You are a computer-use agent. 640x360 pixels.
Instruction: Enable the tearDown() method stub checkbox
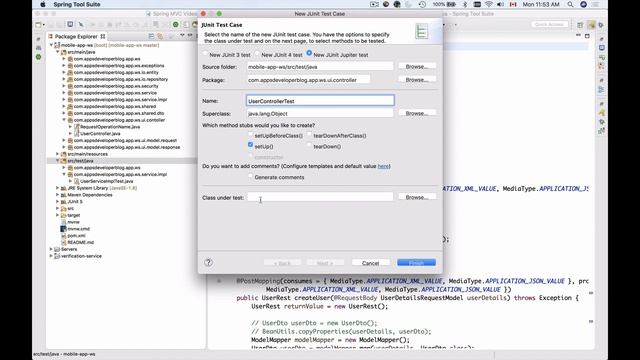(x=309, y=145)
